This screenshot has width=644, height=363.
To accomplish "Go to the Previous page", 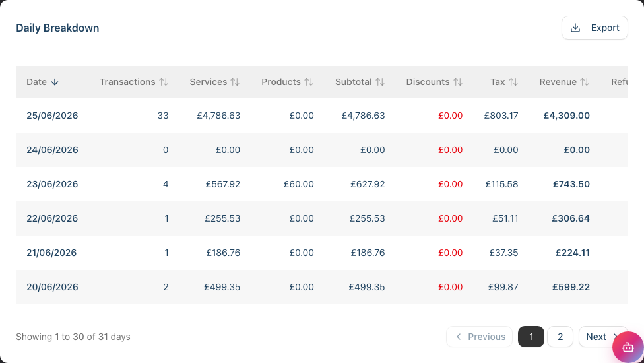I will (479, 337).
